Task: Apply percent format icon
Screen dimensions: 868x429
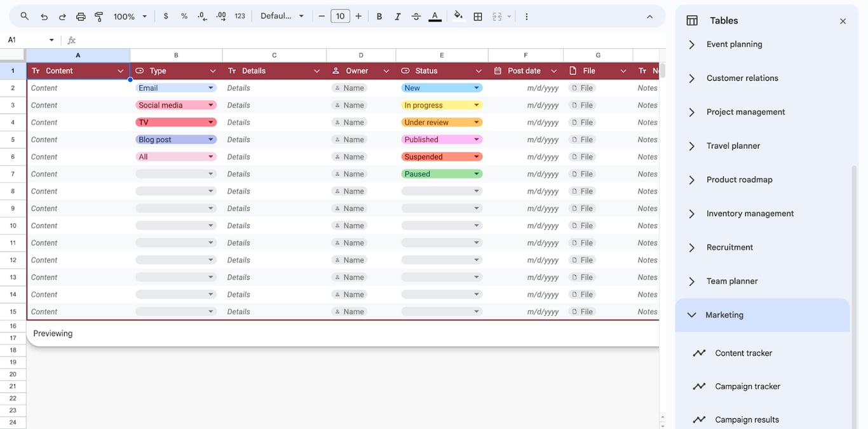Action: 184,17
